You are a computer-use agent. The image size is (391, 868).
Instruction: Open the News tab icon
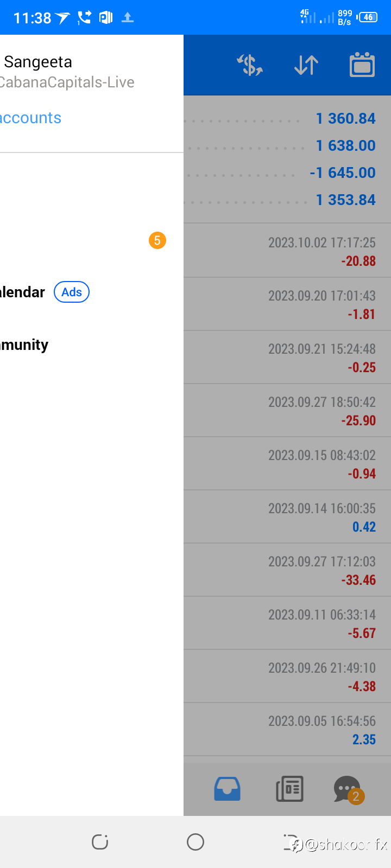coord(289,789)
